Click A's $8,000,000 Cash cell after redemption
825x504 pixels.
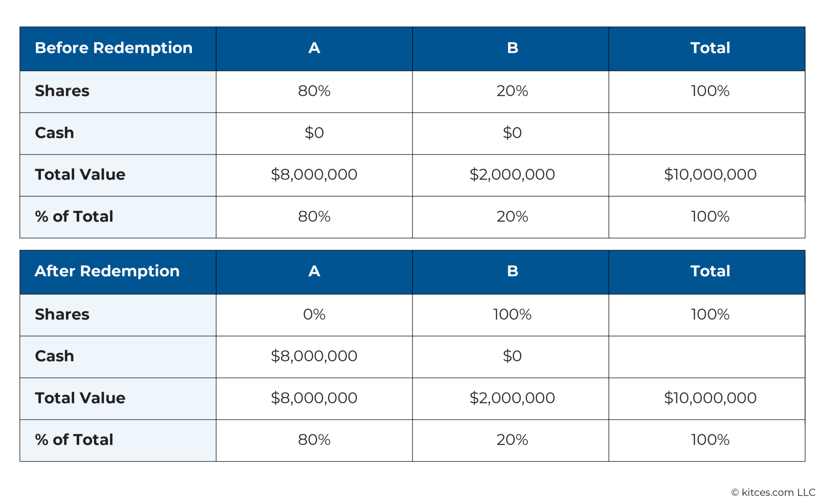[x=314, y=356]
